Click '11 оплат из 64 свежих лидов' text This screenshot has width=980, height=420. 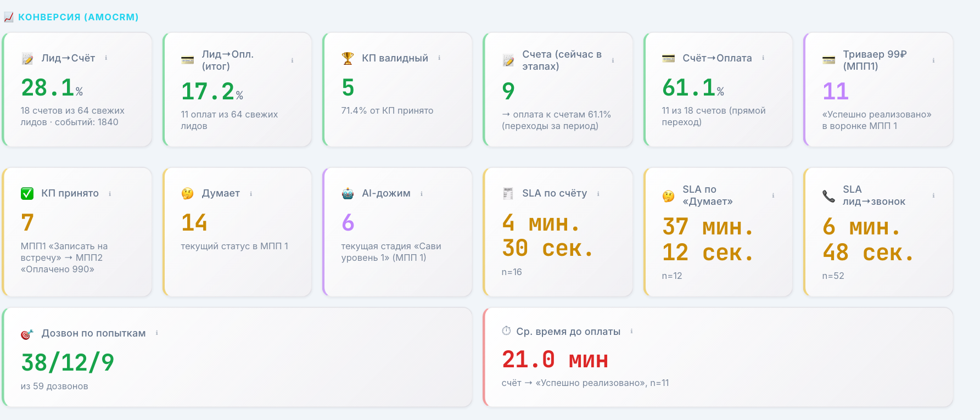[229, 120]
